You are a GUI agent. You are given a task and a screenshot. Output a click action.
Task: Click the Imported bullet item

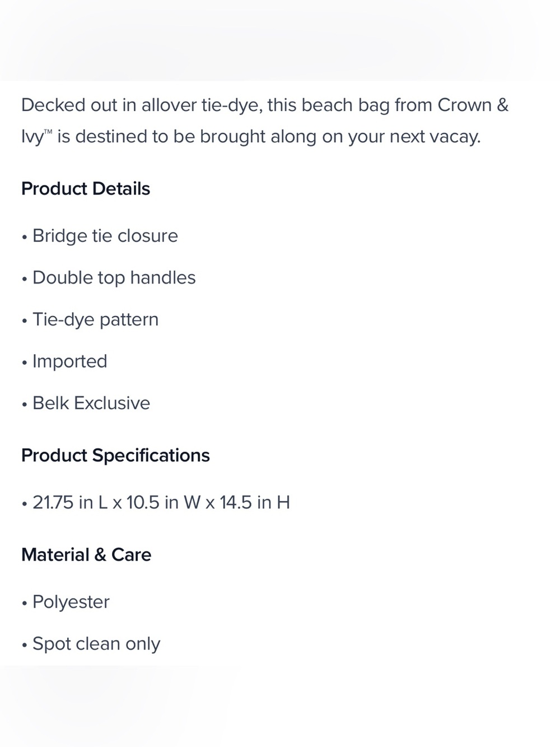pos(64,361)
